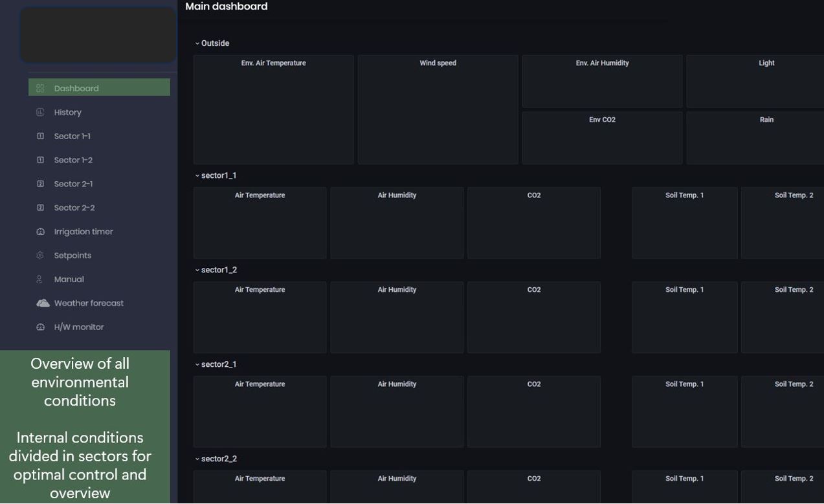Click the H/W monitor gauge icon
The height and width of the screenshot is (504, 824).
coord(40,327)
